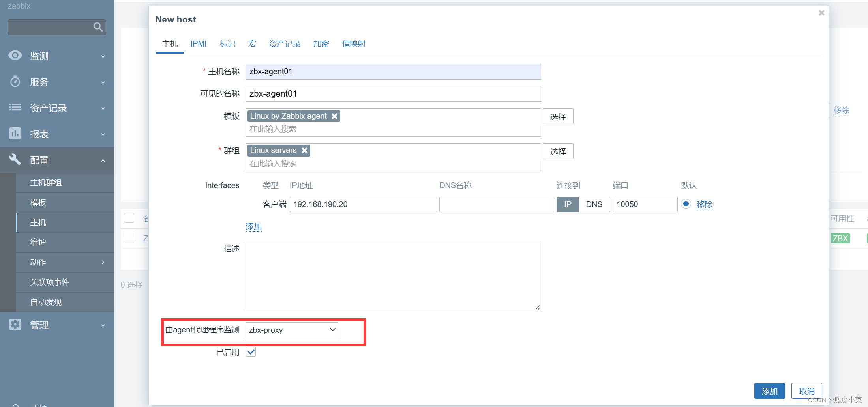Expand the 资产记录 sidebar menu
Image resolution: width=868 pixels, height=407 pixels.
point(103,108)
